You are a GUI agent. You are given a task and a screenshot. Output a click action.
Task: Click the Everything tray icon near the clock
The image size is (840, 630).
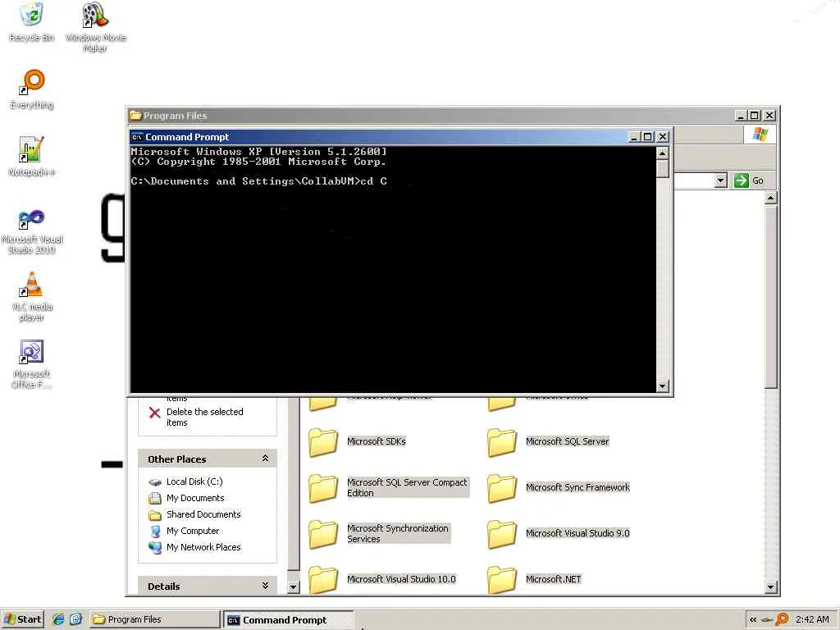coord(782,619)
